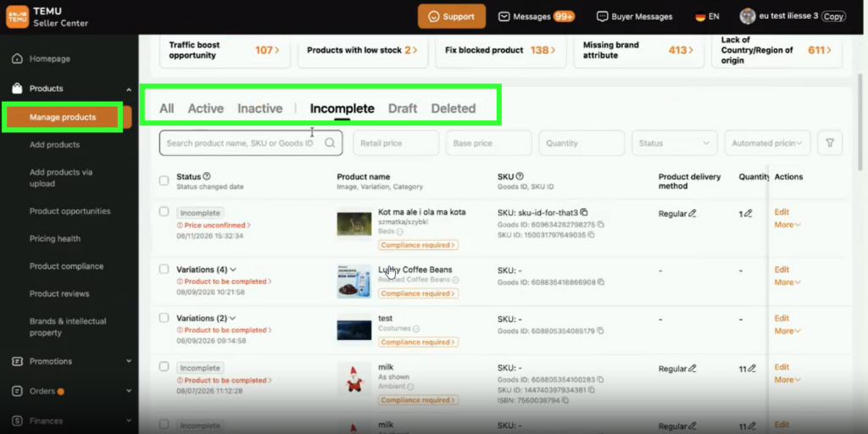The height and width of the screenshot is (434, 868).
Task: Click the Finances sidebar icon
Action: pos(17,421)
